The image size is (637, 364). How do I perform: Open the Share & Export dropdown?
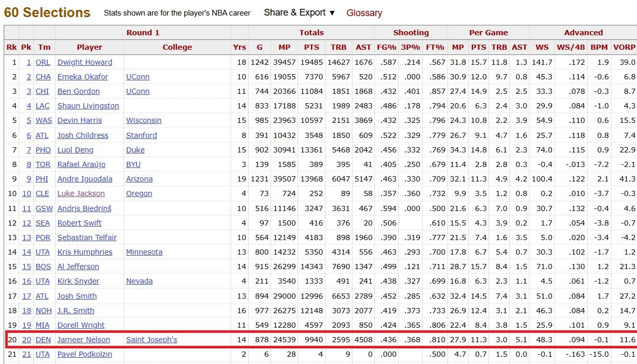299,13
